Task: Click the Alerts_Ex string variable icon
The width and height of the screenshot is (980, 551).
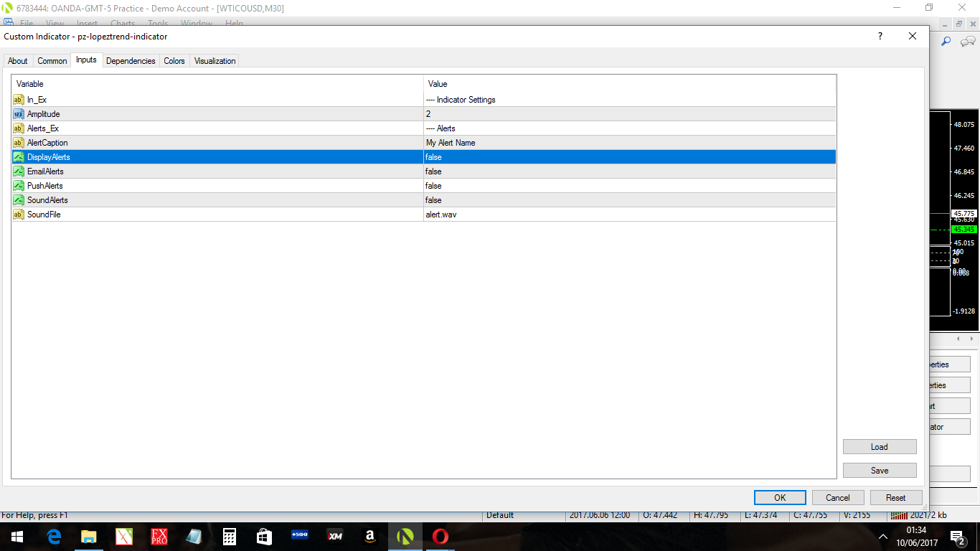Action: [x=19, y=128]
